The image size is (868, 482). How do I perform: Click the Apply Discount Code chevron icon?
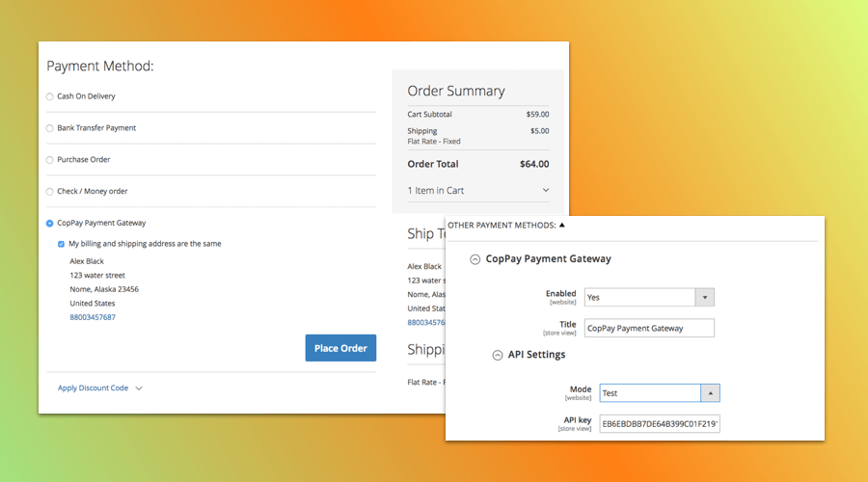139,388
